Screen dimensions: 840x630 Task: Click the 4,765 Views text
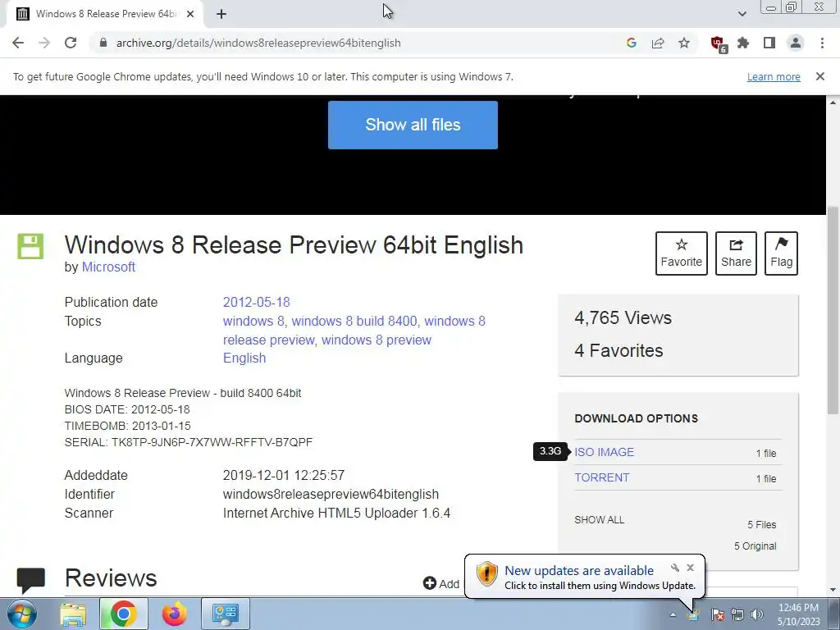623,317
